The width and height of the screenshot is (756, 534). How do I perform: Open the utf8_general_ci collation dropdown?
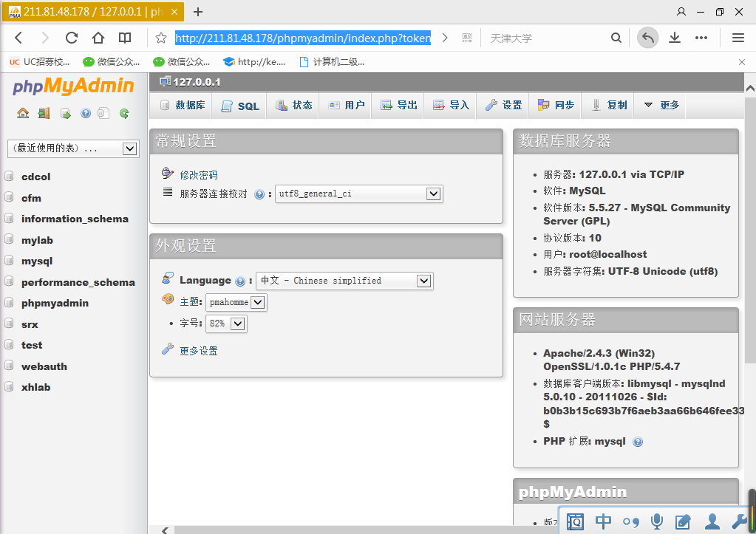point(358,194)
